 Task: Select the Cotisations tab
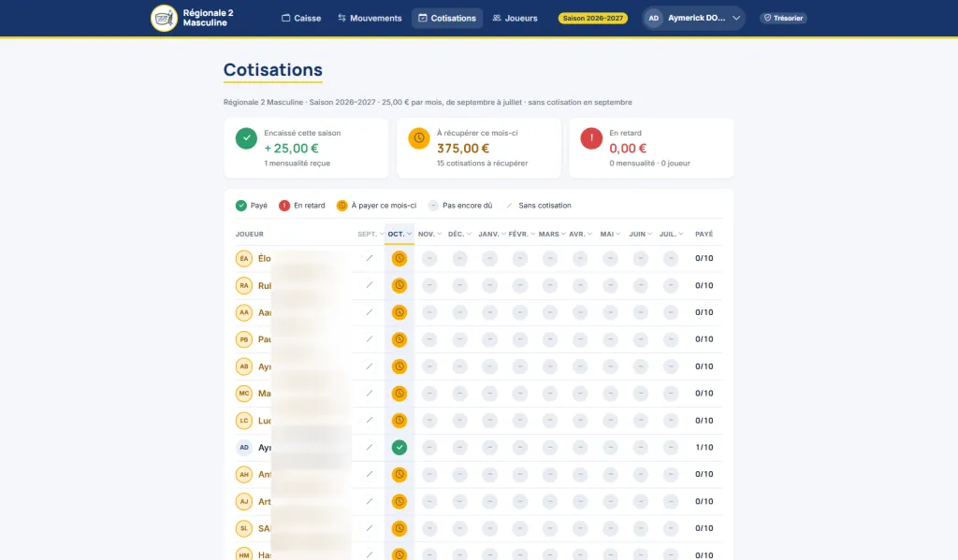click(447, 19)
